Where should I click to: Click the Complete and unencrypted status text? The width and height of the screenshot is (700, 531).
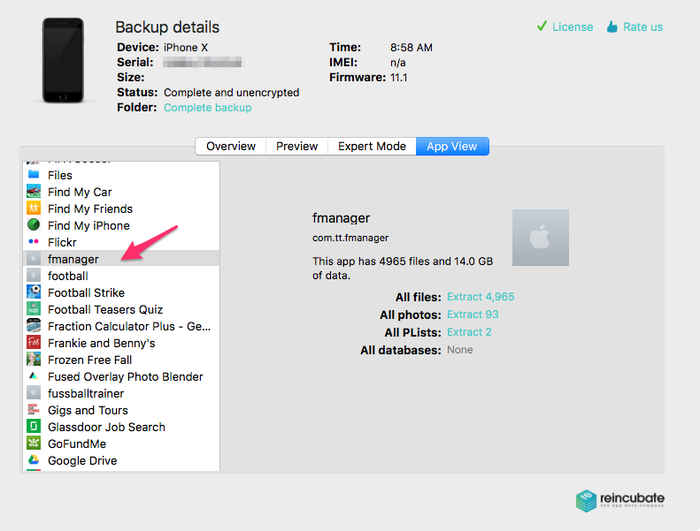[x=231, y=92]
